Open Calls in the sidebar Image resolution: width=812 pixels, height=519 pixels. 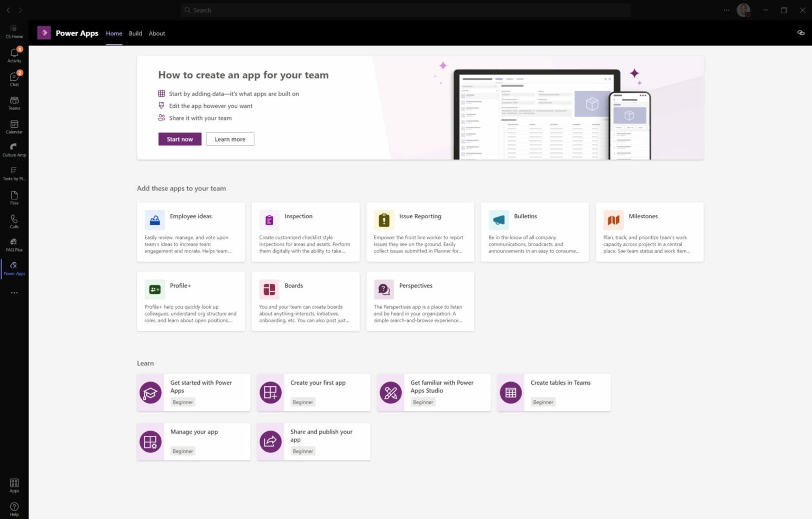14,221
